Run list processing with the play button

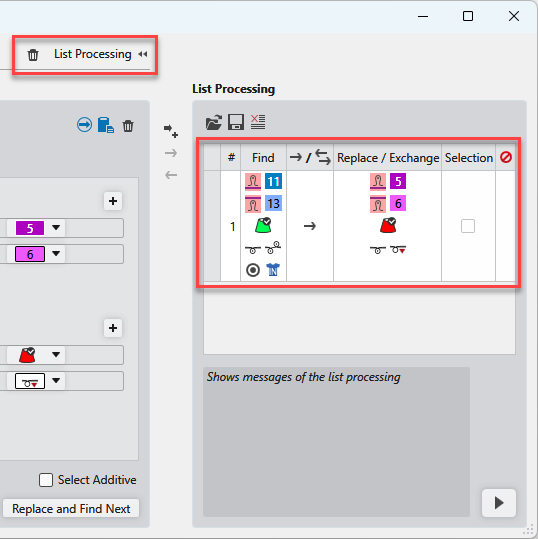tap(499, 503)
